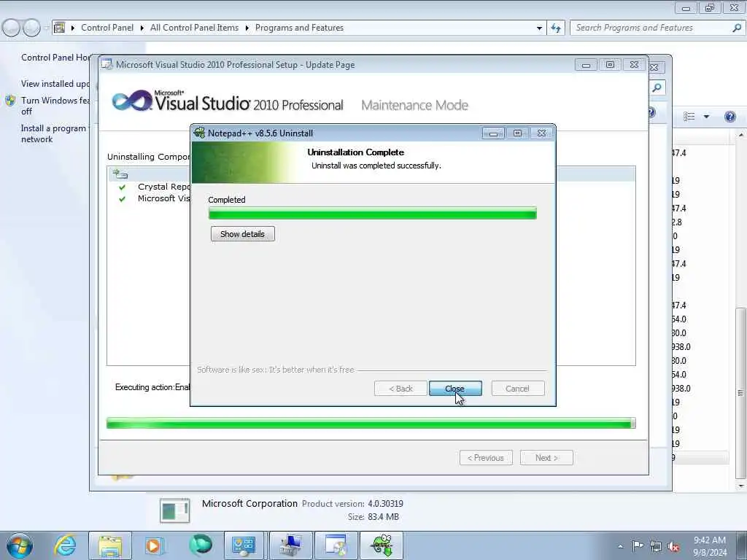Open view options dropdown arrow
The image size is (747, 560).
coord(706,117)
